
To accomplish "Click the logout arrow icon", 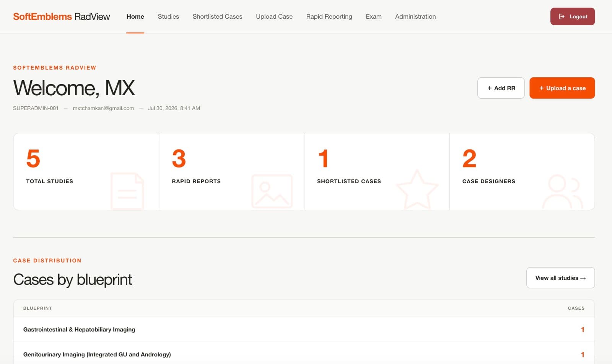I will 562,16.
